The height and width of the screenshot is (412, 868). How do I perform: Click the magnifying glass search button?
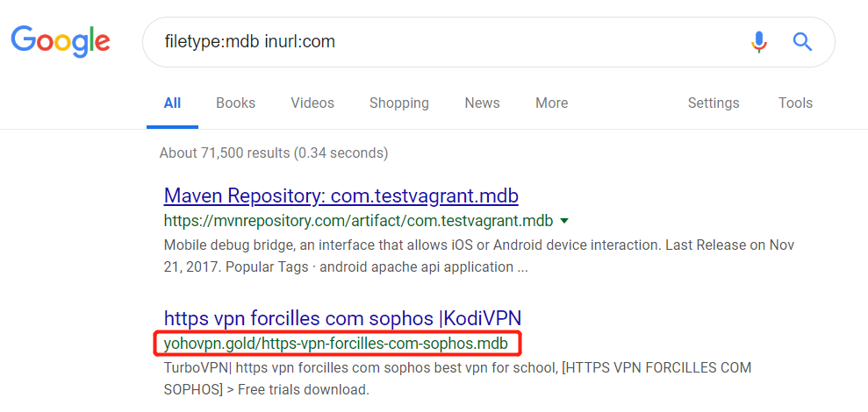coord(802,41)
